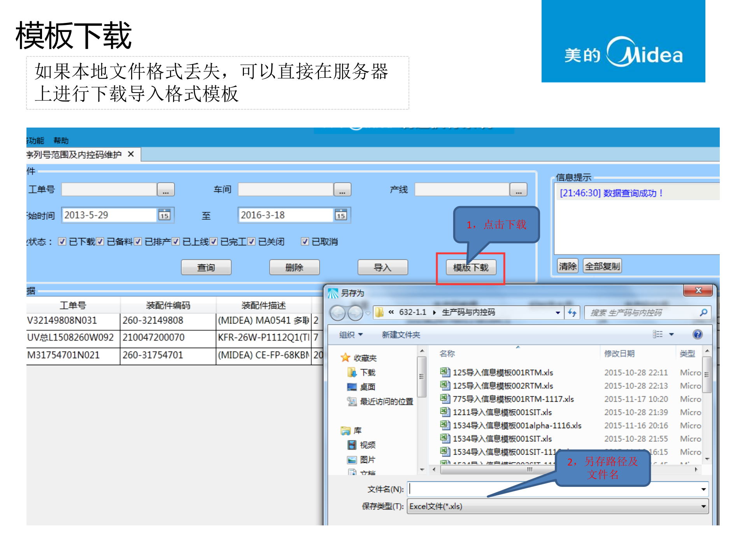Open the change view dropdown arrow

[x=672, y=334]
